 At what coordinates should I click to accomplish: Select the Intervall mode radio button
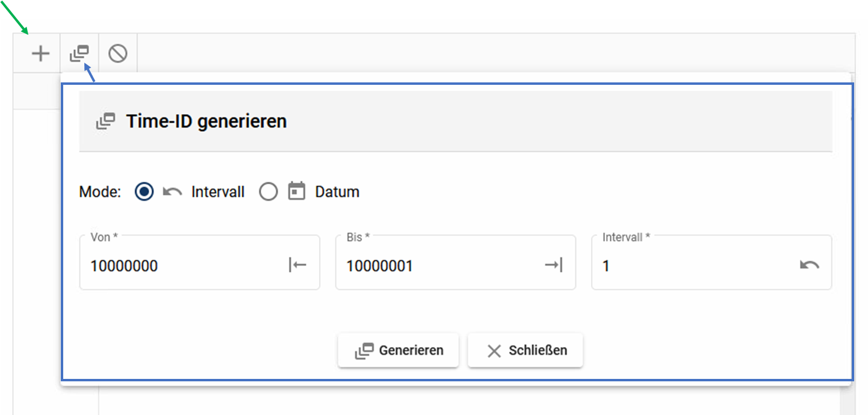tap(144, 192)
